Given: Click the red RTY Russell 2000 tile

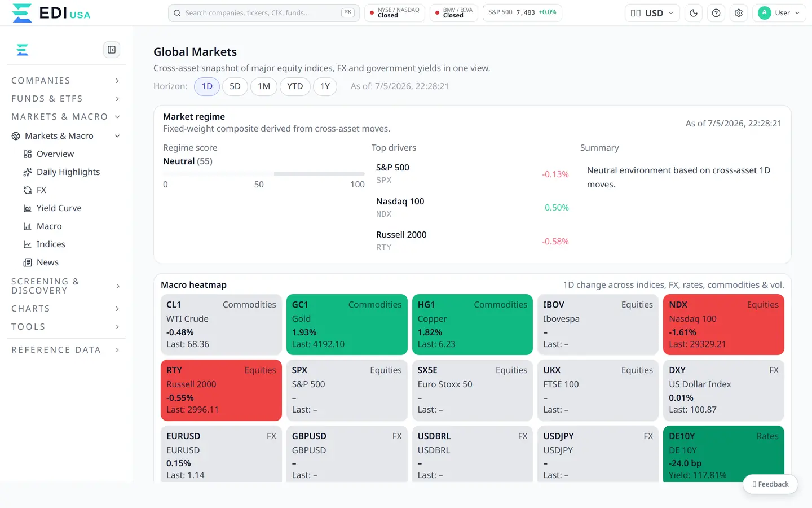Looking at the screenshot, I should click(221, 390).
